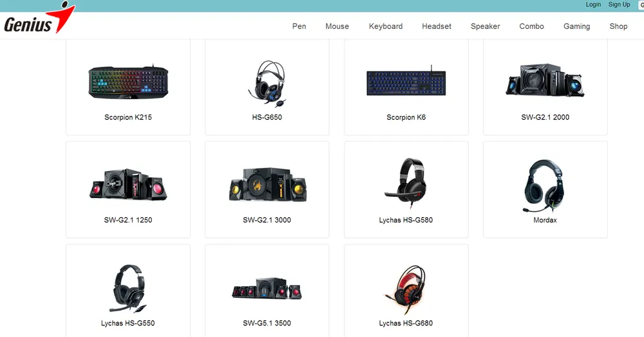The height and width of the screenshot is (337, 644).
Task: Click the Sign Up link
Action: pyautogui.click(x=619, y=5)
